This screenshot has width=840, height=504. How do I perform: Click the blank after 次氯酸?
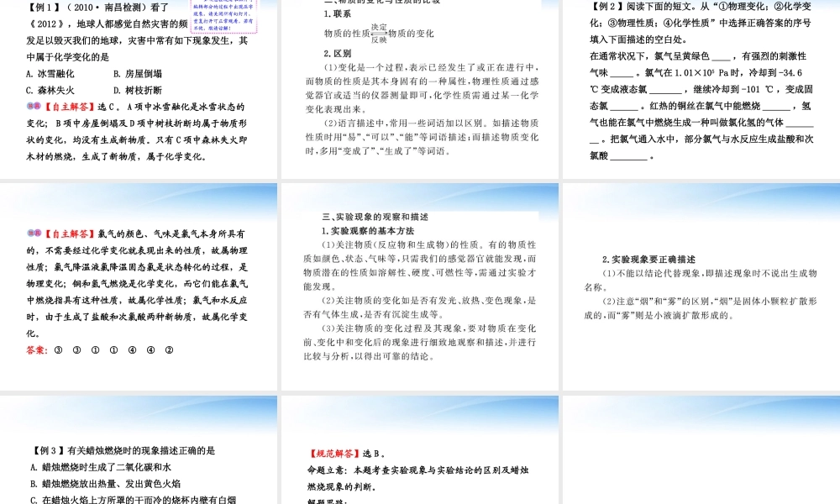pyautogui.click(x=629, y=157)
